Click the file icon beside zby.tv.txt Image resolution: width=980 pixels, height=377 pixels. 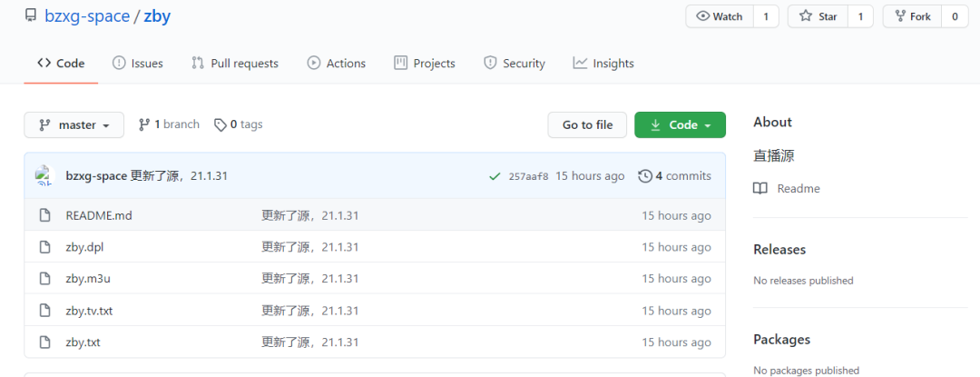tap(44, 311)
